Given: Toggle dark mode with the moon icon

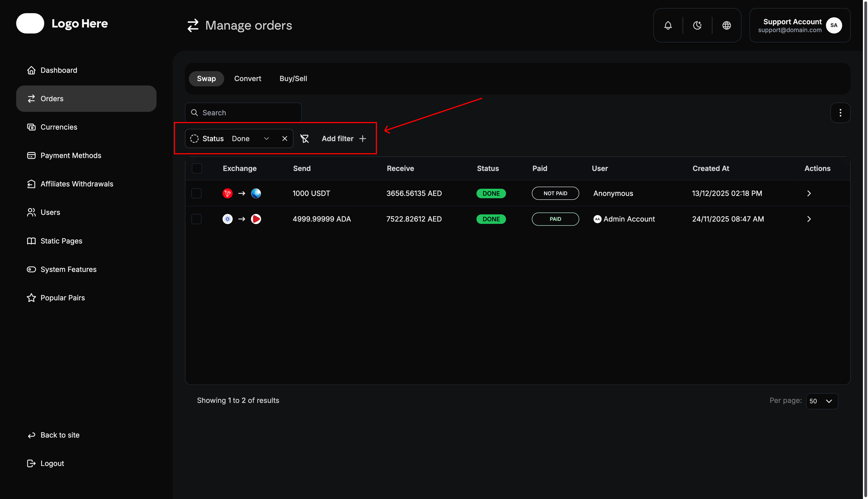Looking at the screenshot, I should (x=697, y=25).
